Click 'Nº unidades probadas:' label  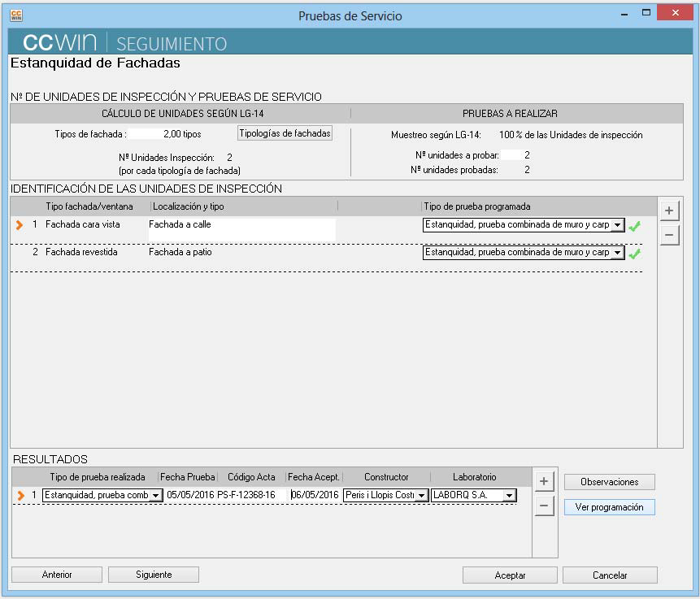454,170
